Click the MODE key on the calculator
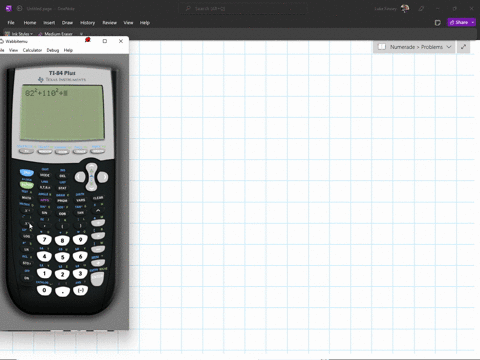The height and width of the screenshot is (360, 480). pyautogui.click(x=45, y=175)
